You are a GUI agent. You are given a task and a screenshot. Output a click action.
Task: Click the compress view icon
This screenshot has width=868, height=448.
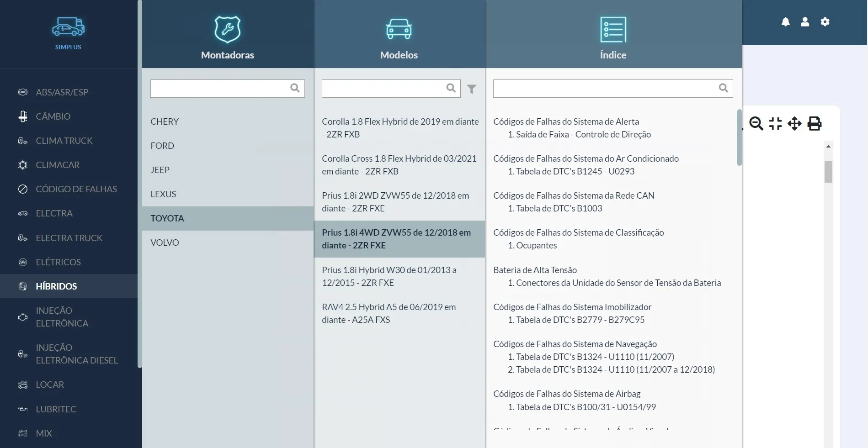[x=775, y=123]
